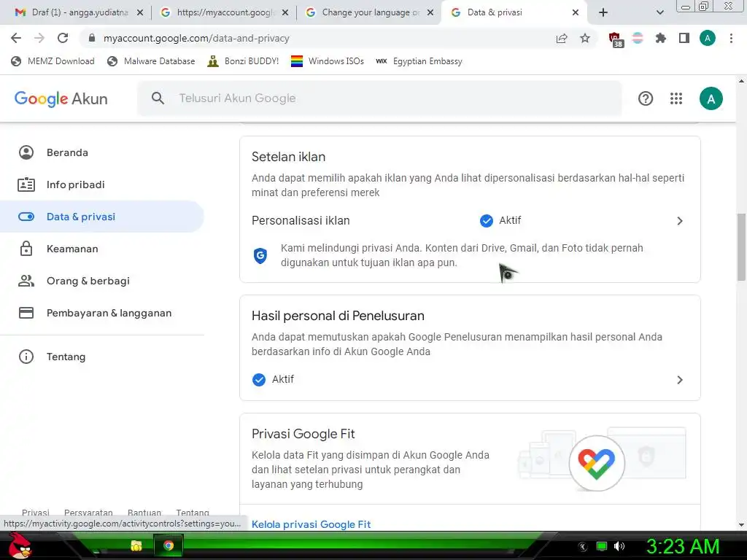The width and height of the screenshot is (747, 560).
Task: Select Beranda in the sidebar
Action: tap(102, 152)
